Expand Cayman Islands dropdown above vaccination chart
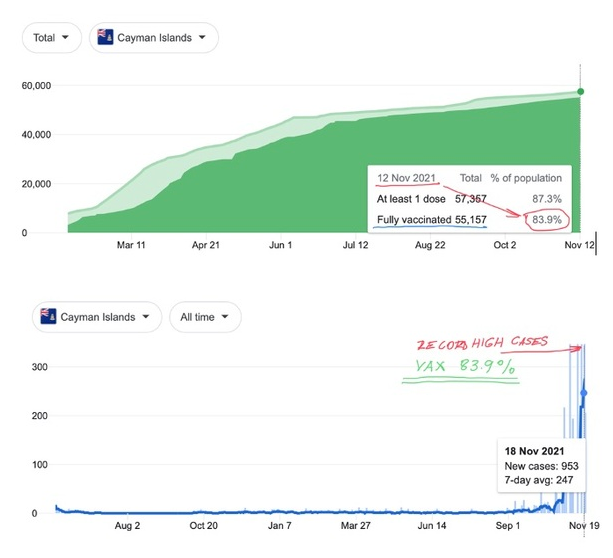613x558 pixels. click(153, 38)
